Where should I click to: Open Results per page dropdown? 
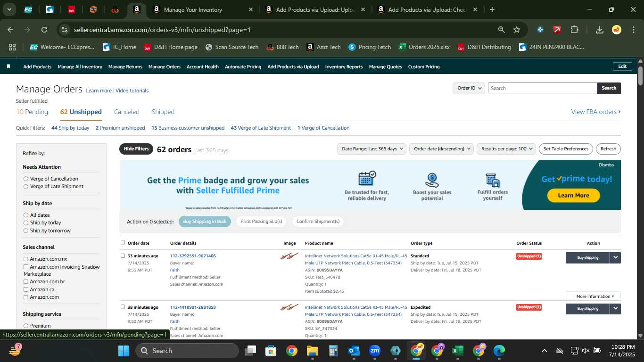506,149
